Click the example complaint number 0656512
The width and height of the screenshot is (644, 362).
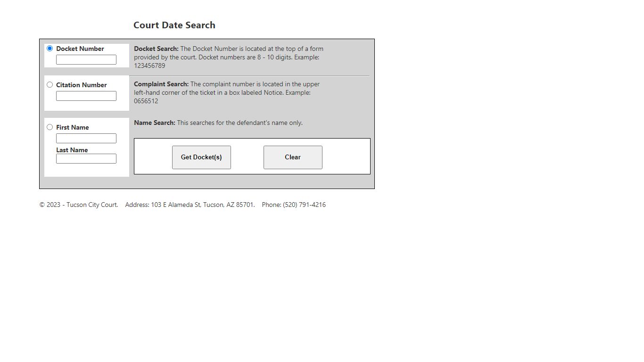pyautogui.click(x=146, y=101)
